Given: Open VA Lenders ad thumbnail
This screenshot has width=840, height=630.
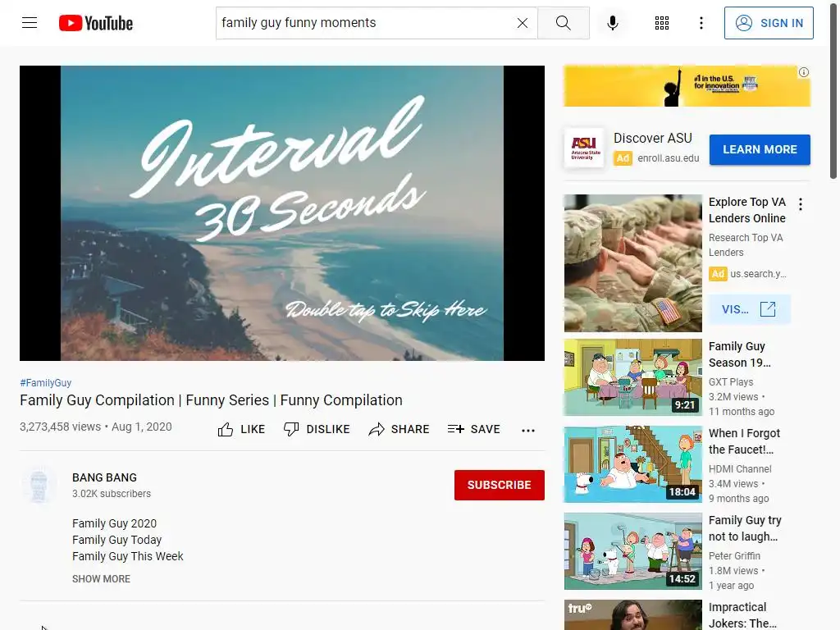Looking at the screenshot, I should 632,263.
